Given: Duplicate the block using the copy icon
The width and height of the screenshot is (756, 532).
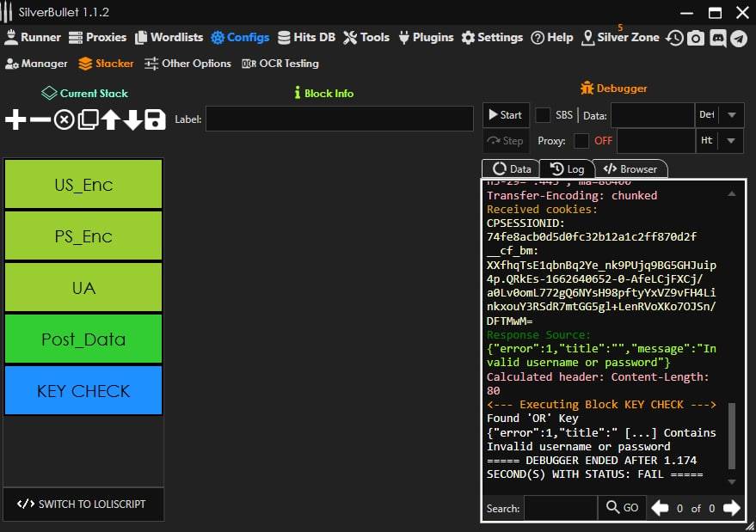Looking at the screenshot, I should coord(87,119).
